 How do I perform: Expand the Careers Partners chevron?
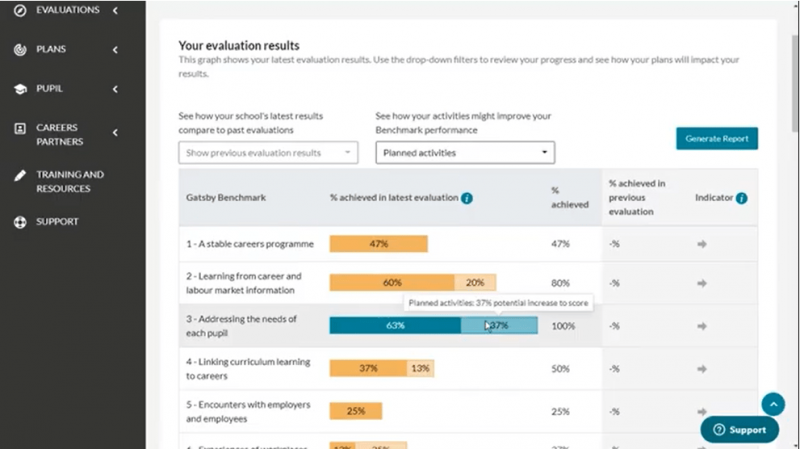(x=116, y=133)
